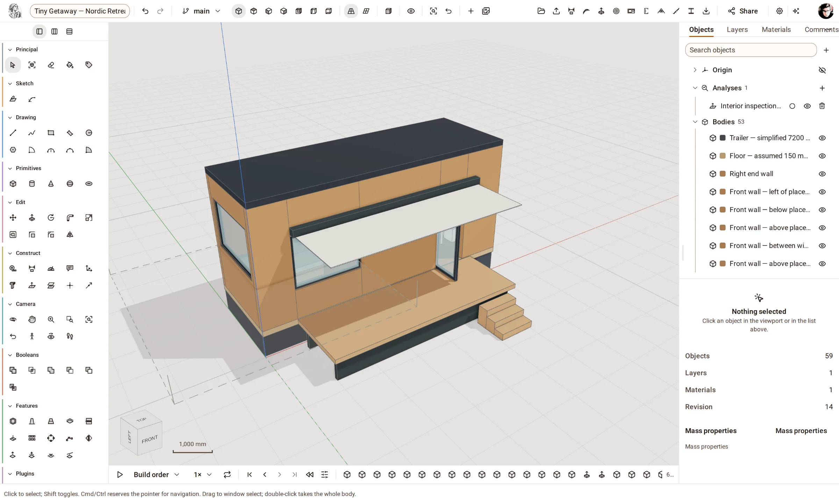Image resolution: width=839 pixels, height=504 pixels.
Task: Select the Zoom camera tool
Action: click(x=51, y=320)
